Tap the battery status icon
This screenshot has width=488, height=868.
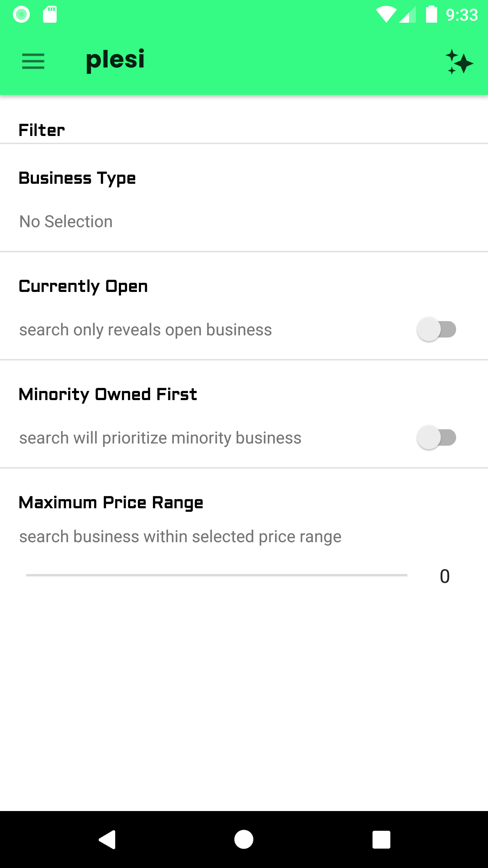431,15
